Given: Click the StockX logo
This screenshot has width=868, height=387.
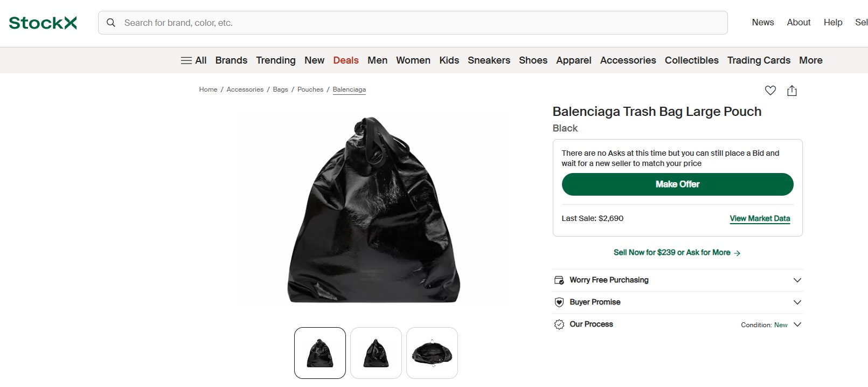Looking at the screenshot, I should (x=43, y=23).
